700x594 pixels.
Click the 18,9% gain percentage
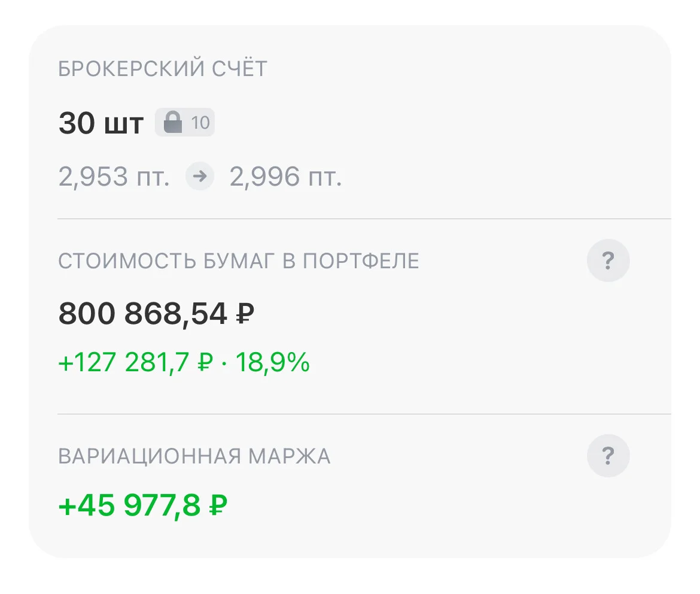272,362
